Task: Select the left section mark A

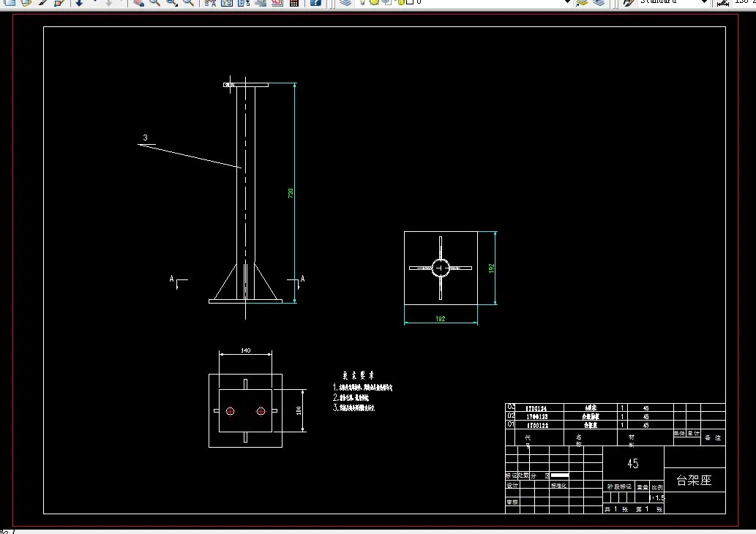Action: (x=172, y=279)
